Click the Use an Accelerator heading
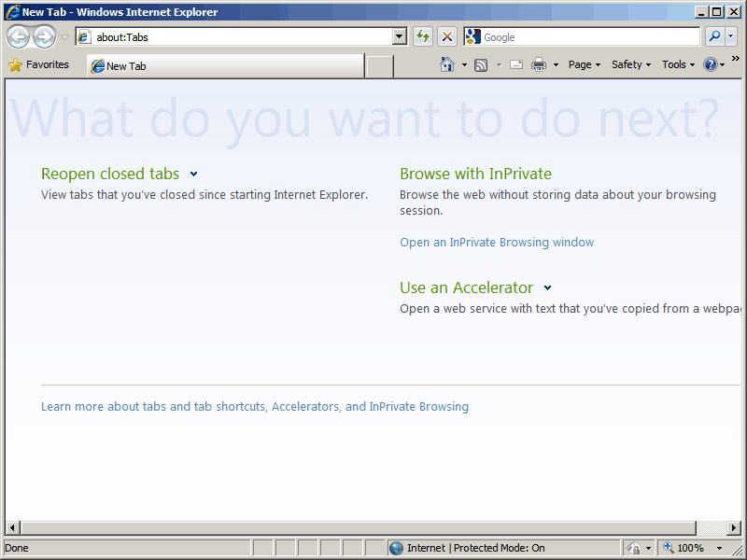The height and width of the screenshot is (560, 747). [466, 287]
